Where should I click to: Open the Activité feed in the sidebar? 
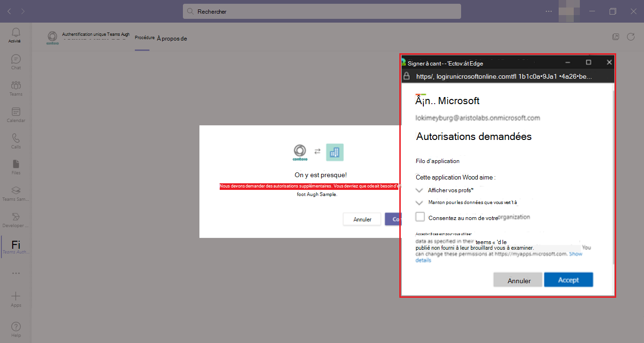[x=16, y=35]
